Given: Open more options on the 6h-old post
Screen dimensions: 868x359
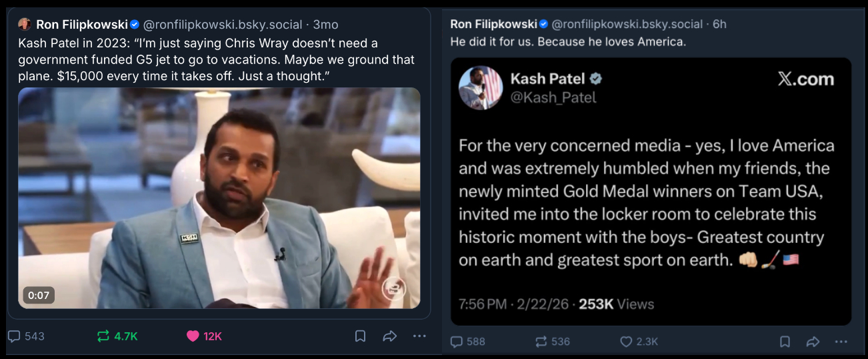Looking at the screenshot, I should tap(841, 342).
